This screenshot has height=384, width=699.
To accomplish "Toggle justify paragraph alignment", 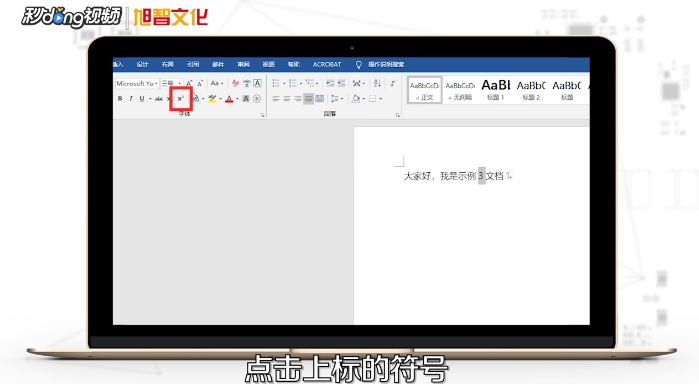I will coord(308,99).
